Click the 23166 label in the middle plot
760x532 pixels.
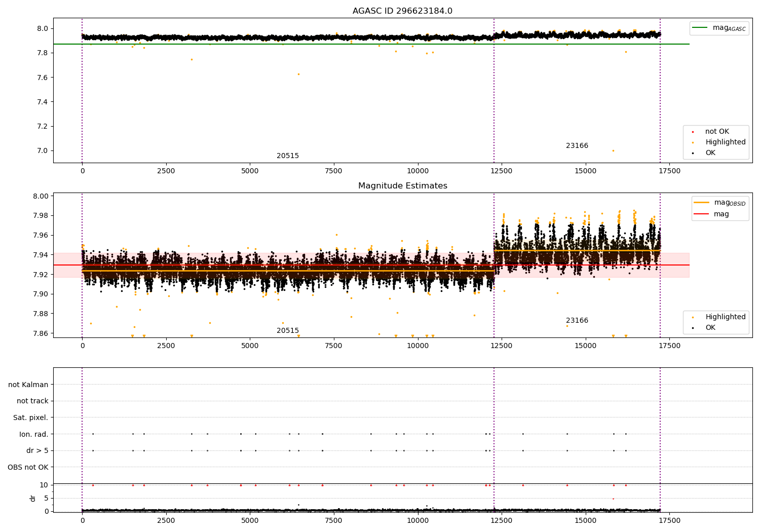577,321
